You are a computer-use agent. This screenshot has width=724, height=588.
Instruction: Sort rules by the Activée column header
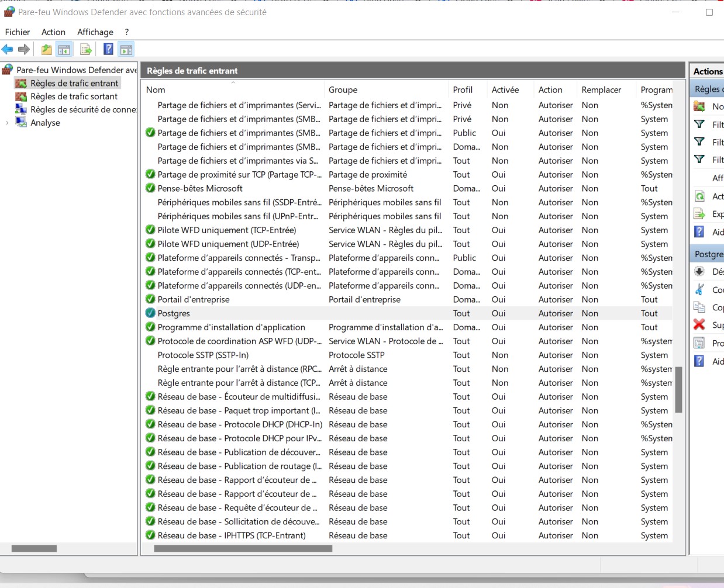(511, 89)
